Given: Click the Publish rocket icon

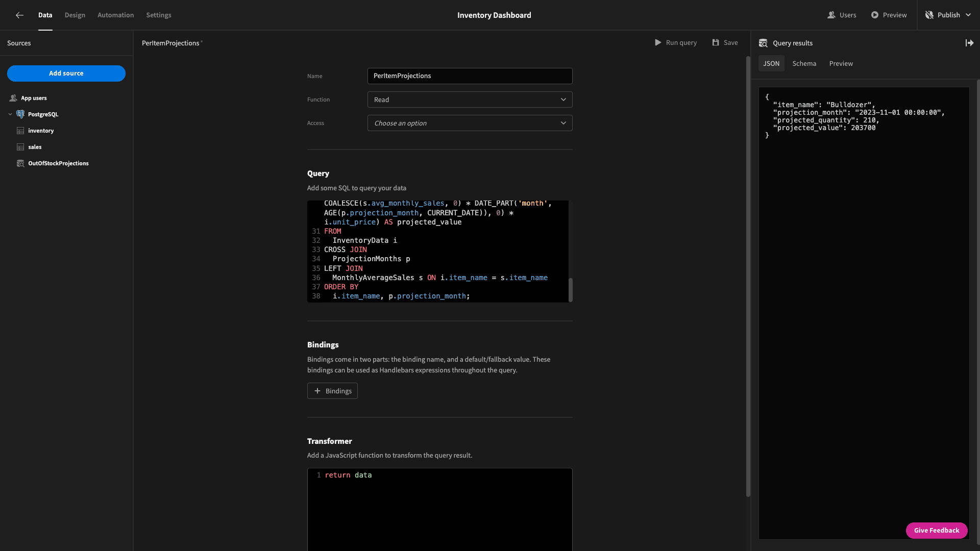Looking at the screenshot, I should [929, 15].
